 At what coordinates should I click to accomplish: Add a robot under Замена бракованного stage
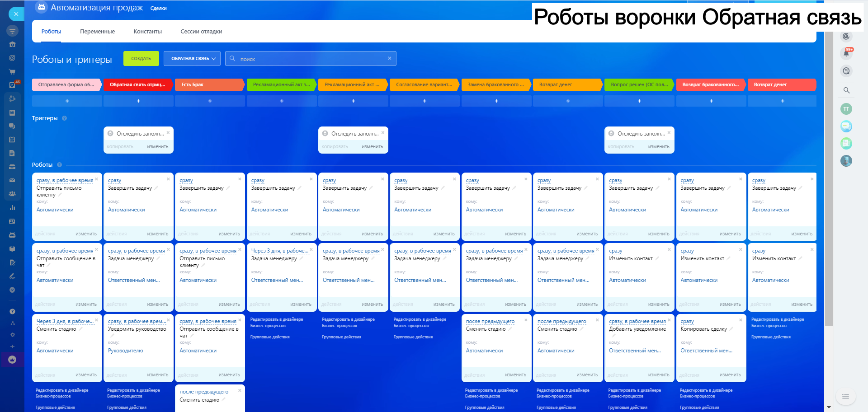(496, 101)
